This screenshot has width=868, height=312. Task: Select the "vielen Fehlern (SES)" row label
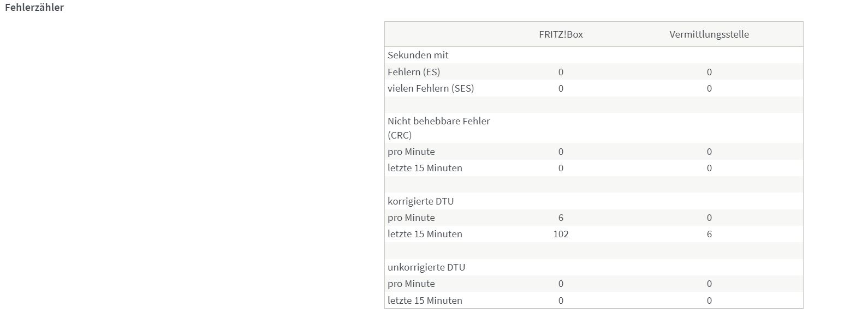pyautogui.click(x=431, y=88)
